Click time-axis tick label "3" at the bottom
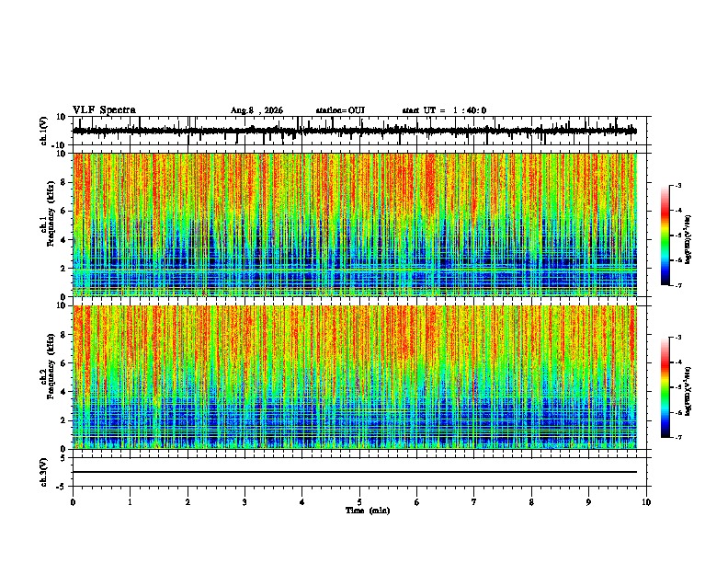Image resolution: width=728 pixels, height=563 pixels. pos(245,502)
